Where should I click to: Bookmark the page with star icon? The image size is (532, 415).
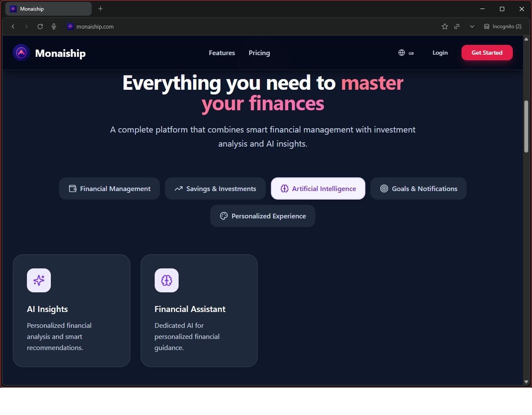(x=445, y=26)
